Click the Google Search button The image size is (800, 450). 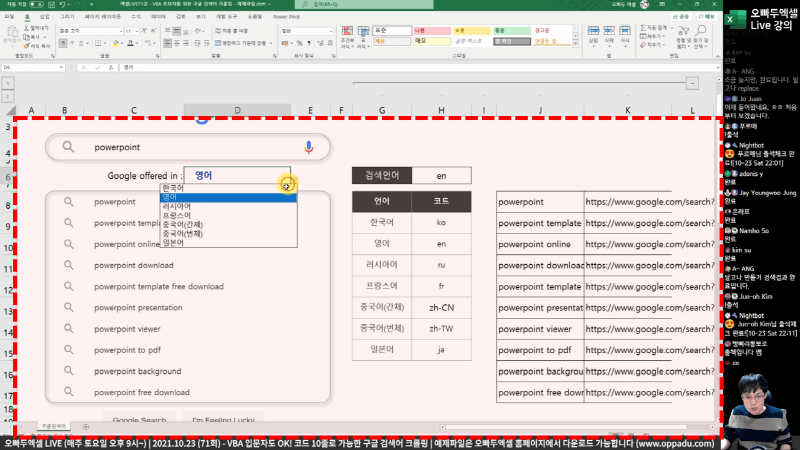pos(139,420)
